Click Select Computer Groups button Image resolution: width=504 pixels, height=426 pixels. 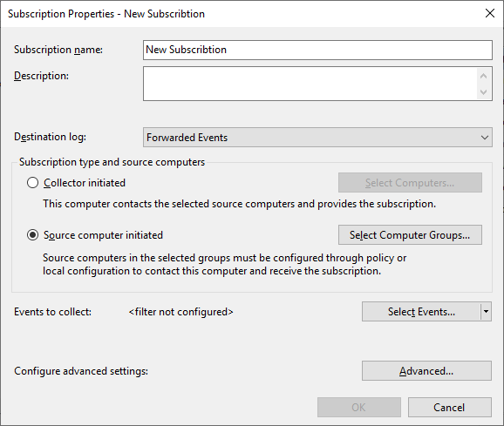[410, 235]
